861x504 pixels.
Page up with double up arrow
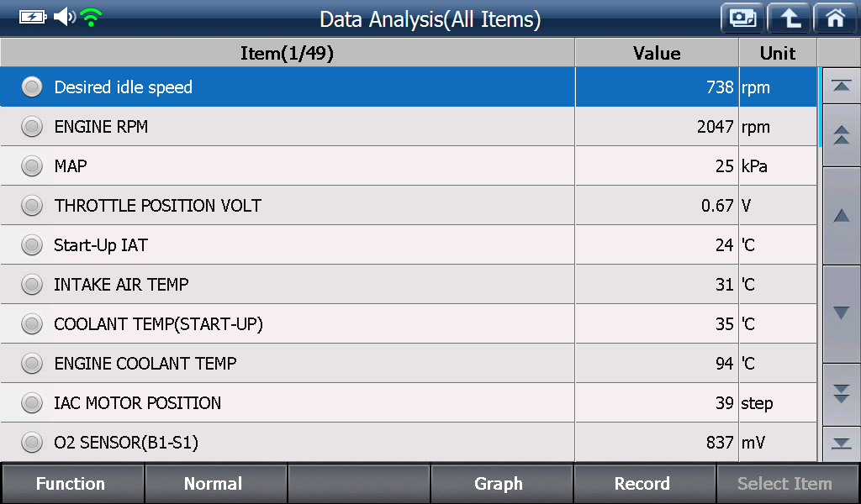coord(841,135)
